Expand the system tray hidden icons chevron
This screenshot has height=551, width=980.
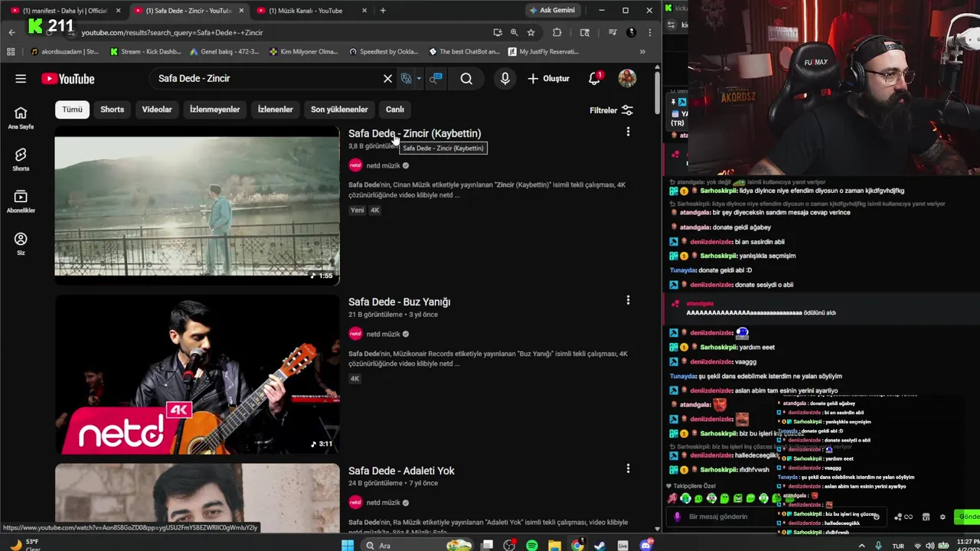click(862, 546)
